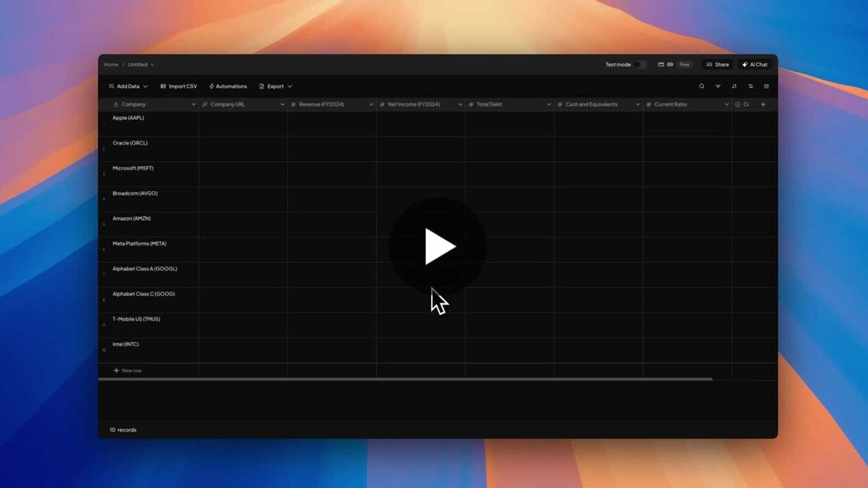Open the sort icon in the top toolbar
Image resolution: width=868 pixels, height=488 pixels.
734,86
